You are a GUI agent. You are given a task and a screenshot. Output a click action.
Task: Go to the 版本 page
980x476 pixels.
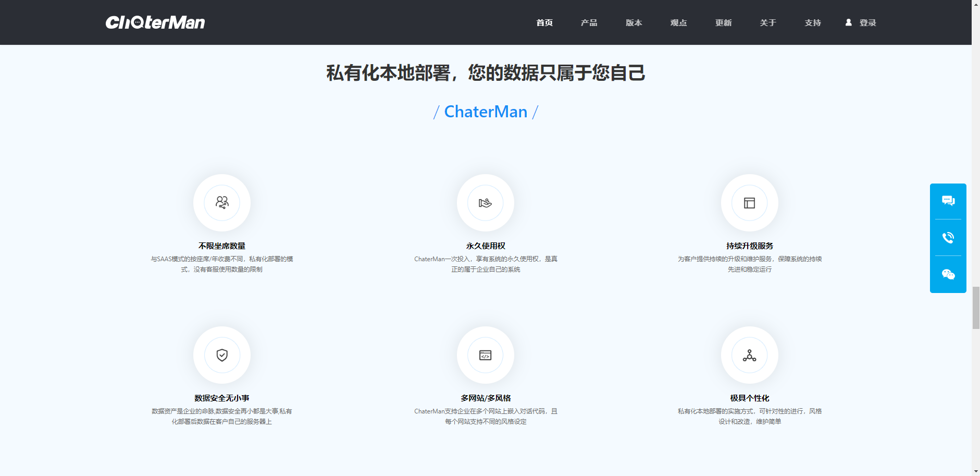coord(634,22)
